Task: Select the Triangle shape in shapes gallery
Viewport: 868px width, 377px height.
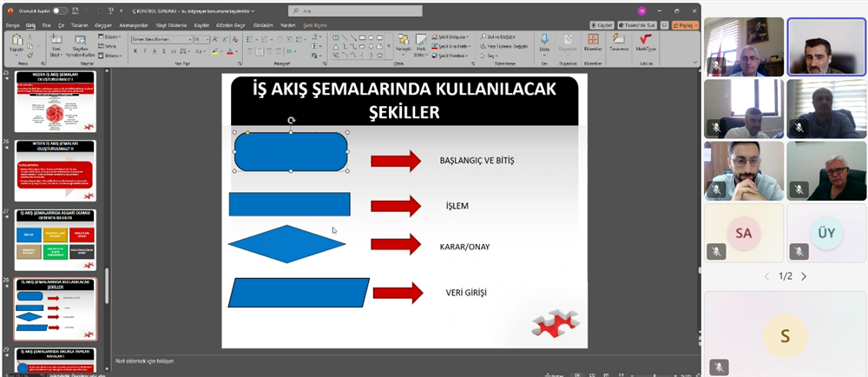Action: pyautogui.click(x=335, y=47)
